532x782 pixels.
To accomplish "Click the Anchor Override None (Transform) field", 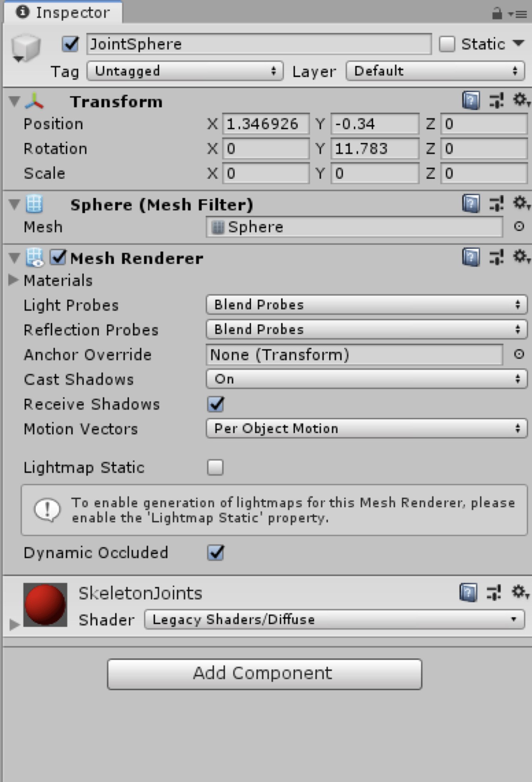I will point(354,354).
